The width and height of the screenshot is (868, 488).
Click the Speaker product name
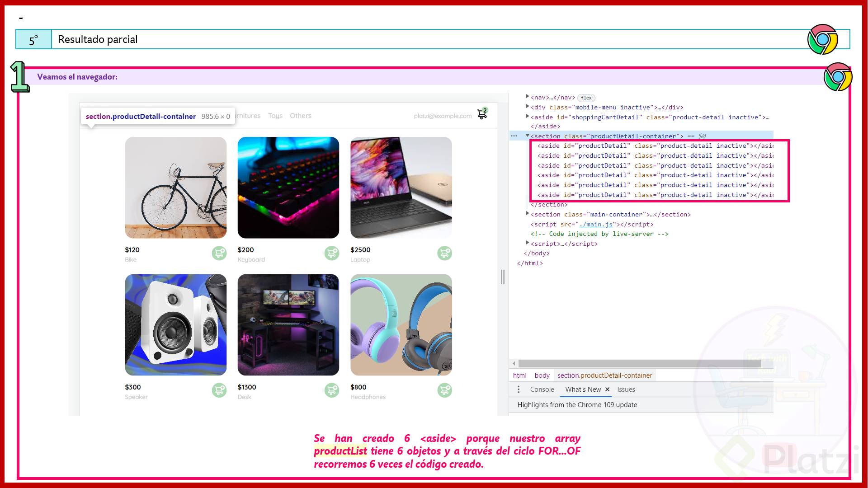click(x=137, y=397)
